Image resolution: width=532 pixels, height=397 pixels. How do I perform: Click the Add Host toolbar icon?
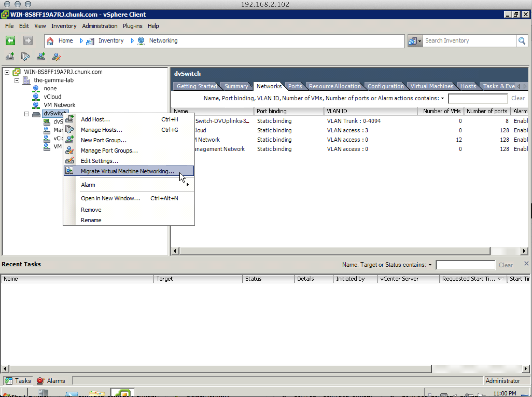tap(10, 57)
